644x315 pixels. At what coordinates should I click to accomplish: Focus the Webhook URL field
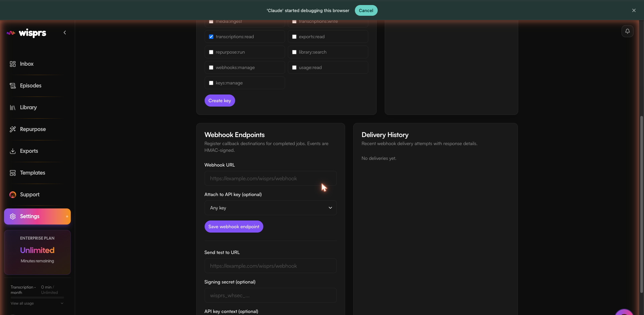[270, 178]
